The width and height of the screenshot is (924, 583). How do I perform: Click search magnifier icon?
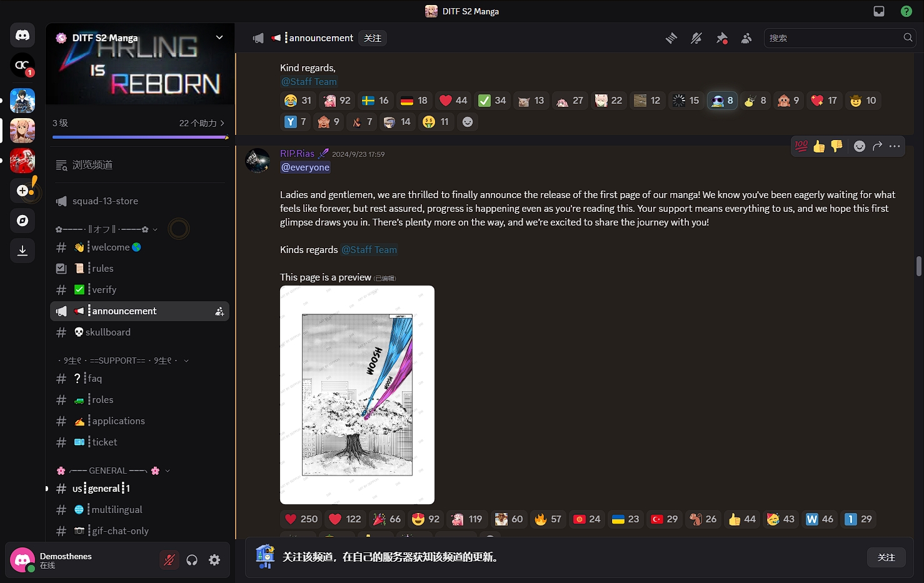click(x=908, y=37)
